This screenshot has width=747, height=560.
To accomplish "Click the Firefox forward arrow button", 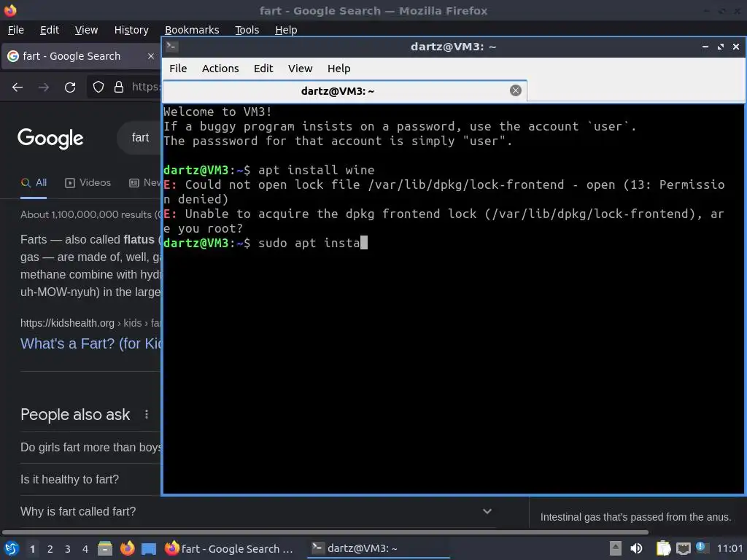I will (x=44, y=87).
